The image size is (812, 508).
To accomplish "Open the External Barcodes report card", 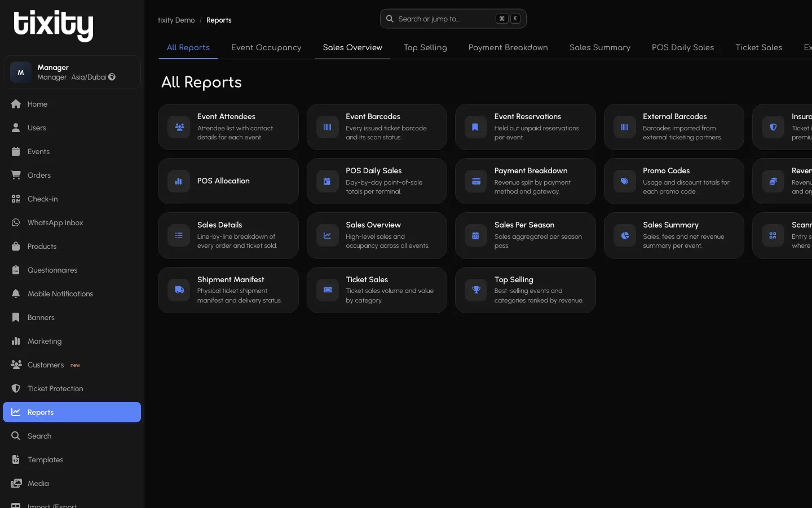I will click(674, 127).
